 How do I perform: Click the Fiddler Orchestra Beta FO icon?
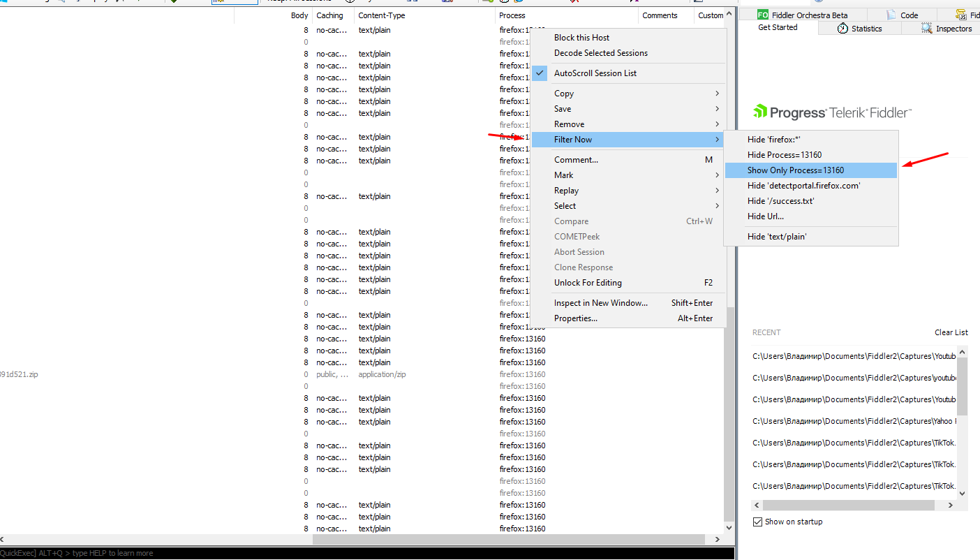(x=763, y=15)
